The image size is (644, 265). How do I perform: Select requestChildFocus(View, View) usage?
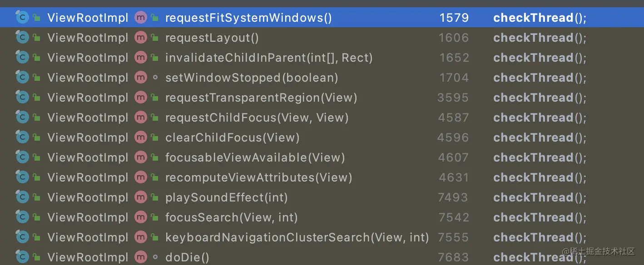(x=257, y=118)
